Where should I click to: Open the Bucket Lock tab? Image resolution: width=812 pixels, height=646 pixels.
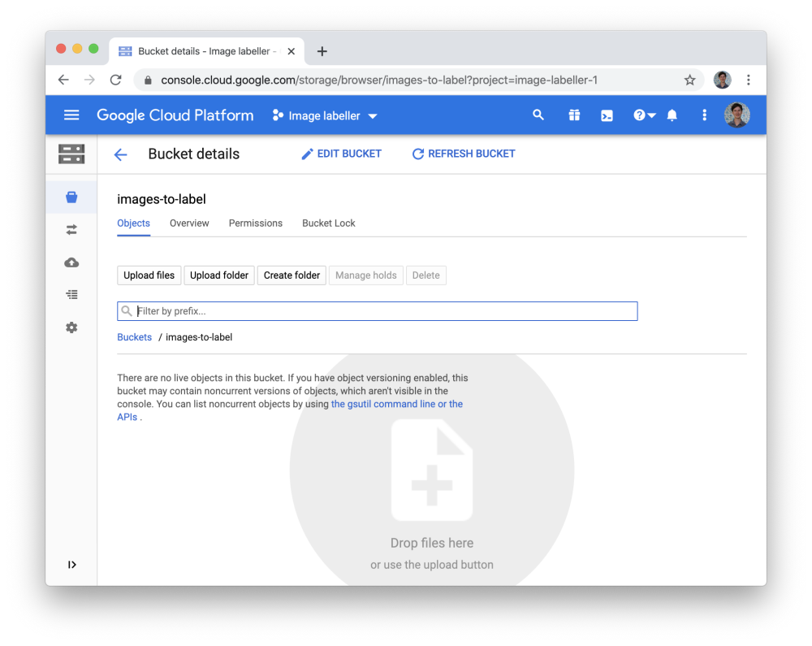point(328,223)
